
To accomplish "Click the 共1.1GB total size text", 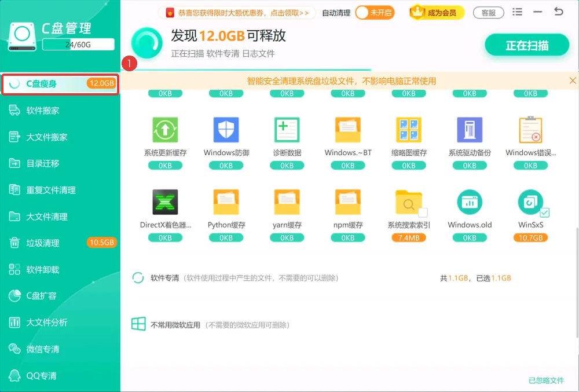I will (x=454, y=278).
